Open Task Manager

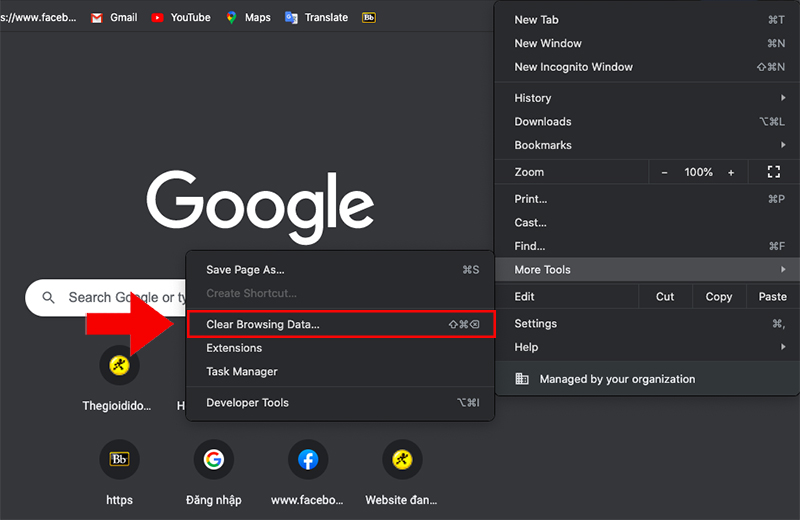[340, 372]
